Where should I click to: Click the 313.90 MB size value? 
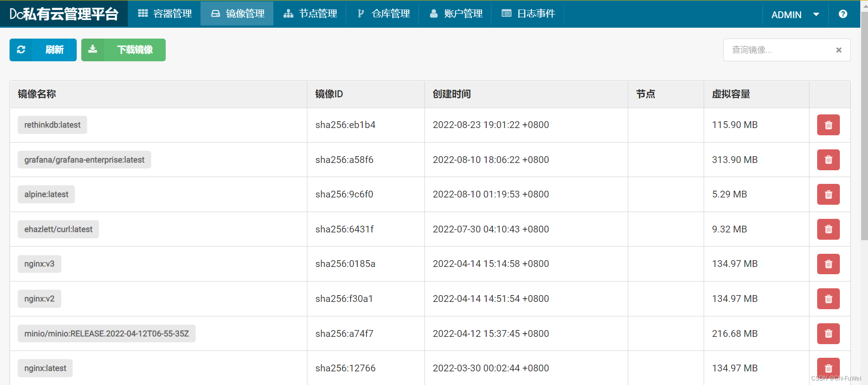tap(735, 160)
